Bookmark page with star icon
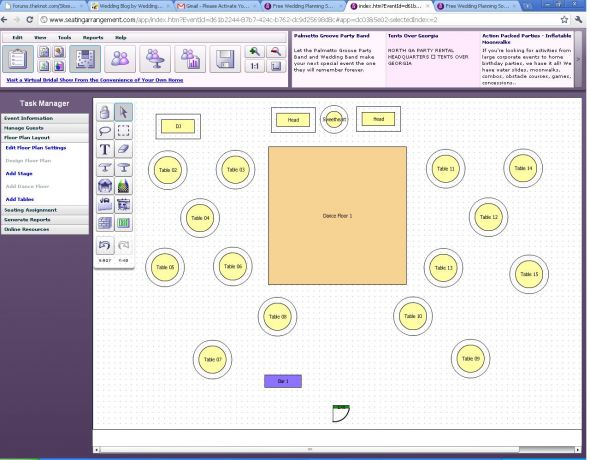The image size is (590, 460). [564, 20]
